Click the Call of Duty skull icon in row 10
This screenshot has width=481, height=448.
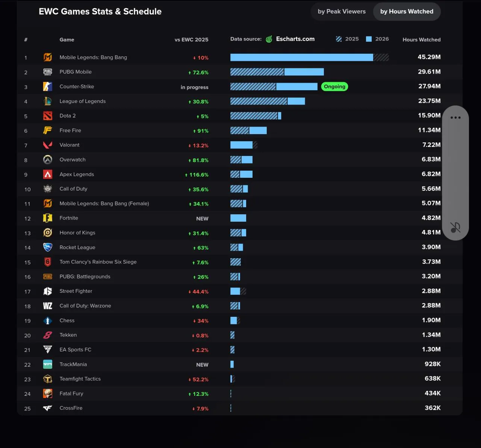coord(48,189)
